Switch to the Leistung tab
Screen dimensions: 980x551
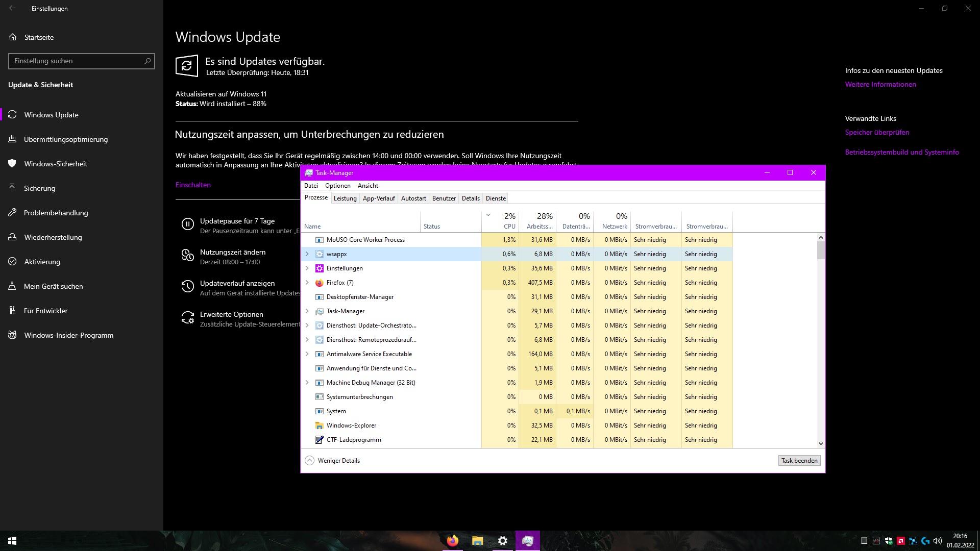pos(345,198)
